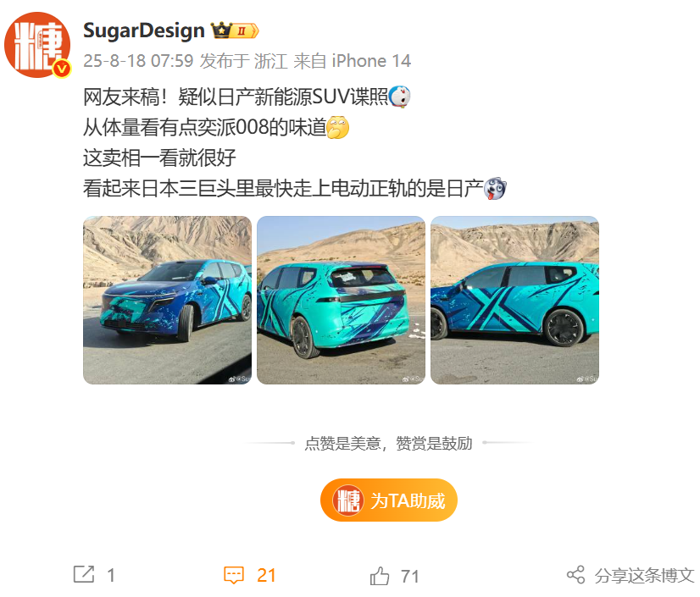
Task: Click the husky dog emoji
Action: [x=496, y=188]
